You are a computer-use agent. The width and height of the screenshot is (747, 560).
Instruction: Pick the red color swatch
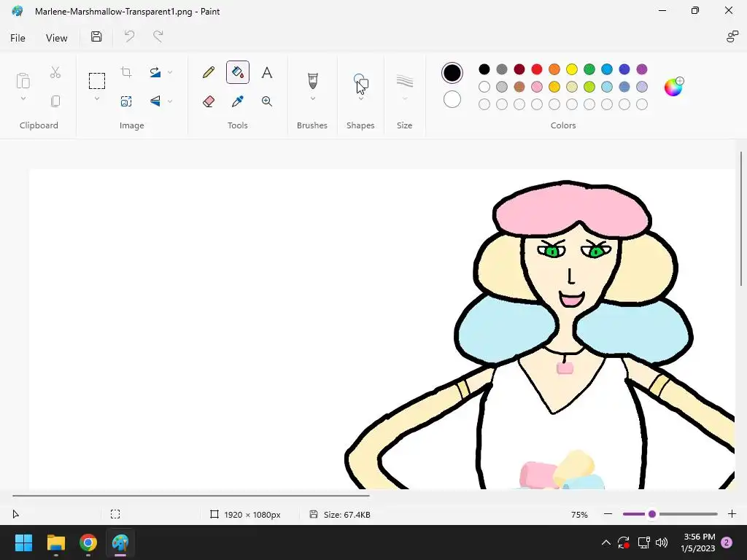[x=537, y=69]
